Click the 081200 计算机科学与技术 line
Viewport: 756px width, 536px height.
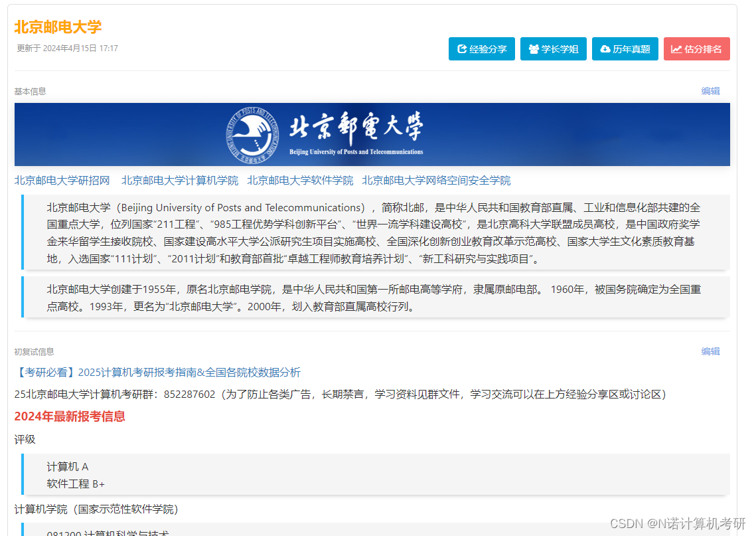(x=108, y=532)
